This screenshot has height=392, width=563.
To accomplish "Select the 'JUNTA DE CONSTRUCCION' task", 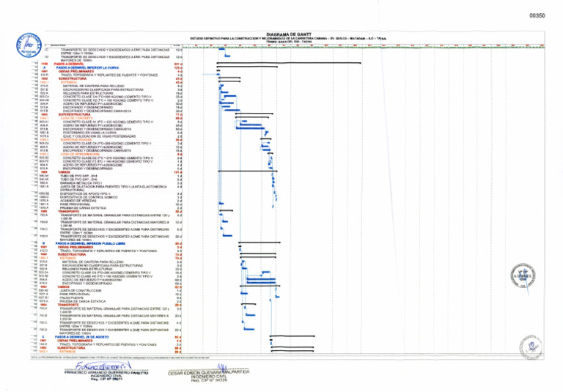I will [81, 290].
